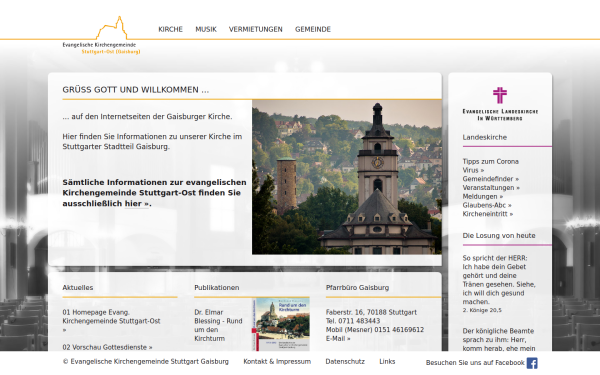Viewport: 600px width, 375px height.
Task: Click the Gaisburg church tower photo
Action: coord(347,177)
